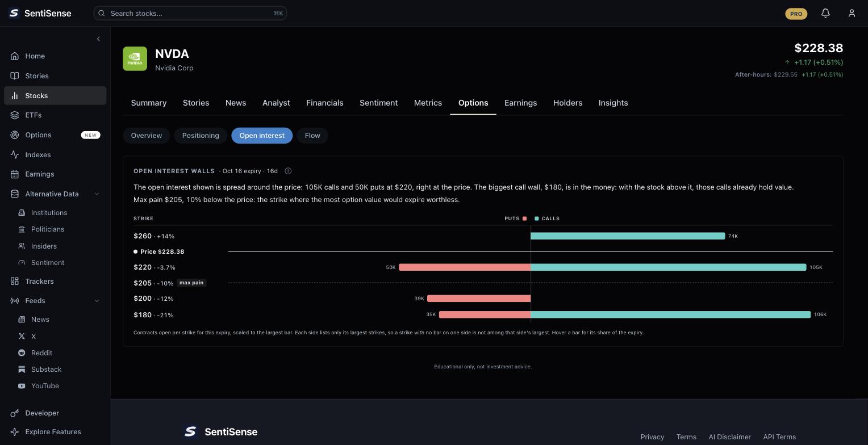Image resolution: width=868 pixels, height=445 pixels.
Task: Open the Developer sidebar item
Action: (55, 413)
